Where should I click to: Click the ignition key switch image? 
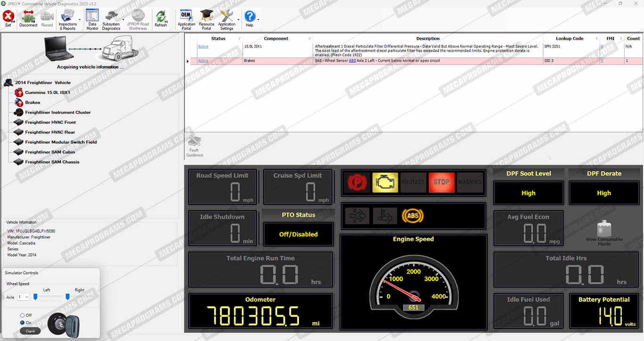pos(60,324)
